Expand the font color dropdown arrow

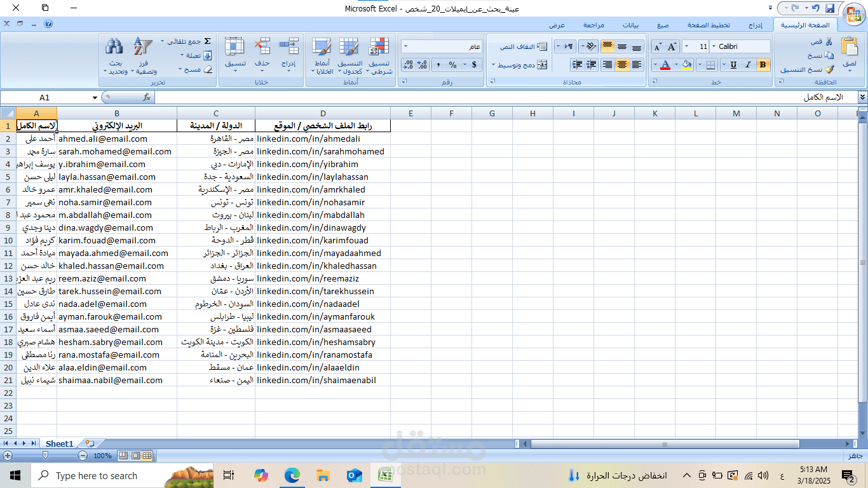coord(654,64)
